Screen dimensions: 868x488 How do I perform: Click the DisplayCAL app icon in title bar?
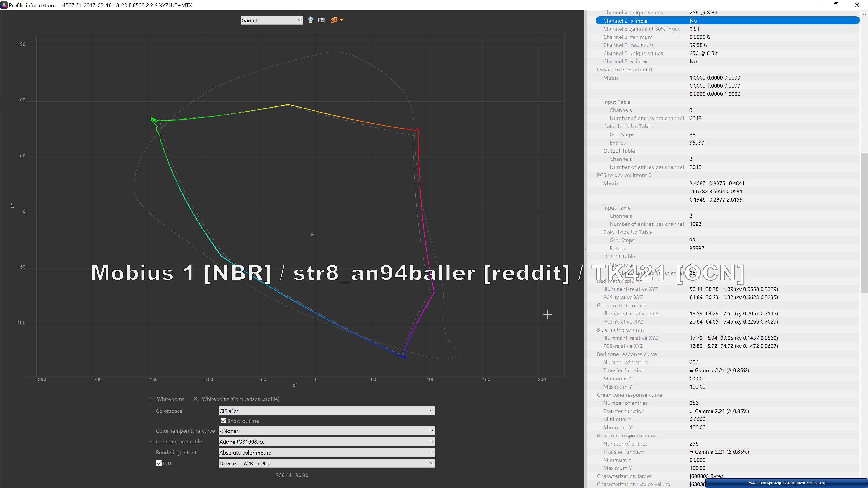pyautogui.click(x=4, y=5)
